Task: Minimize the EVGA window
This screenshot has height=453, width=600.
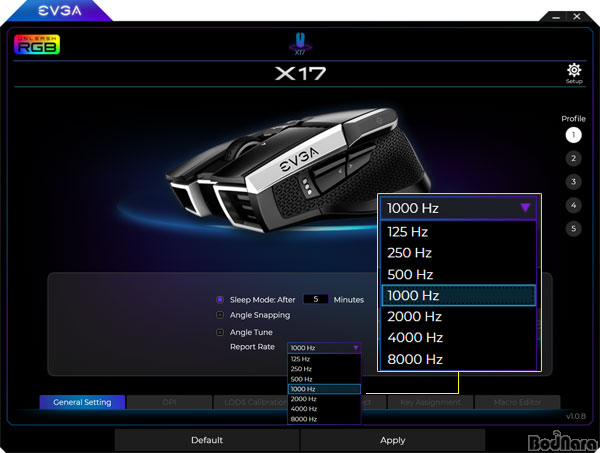Action: pyautogui.click(x=556, y=17)
